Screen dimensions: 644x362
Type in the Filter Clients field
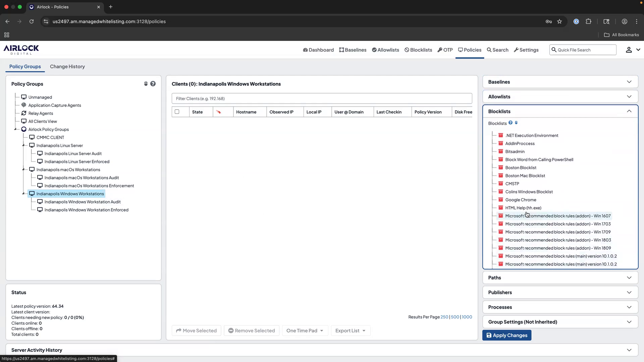point(322,98)
